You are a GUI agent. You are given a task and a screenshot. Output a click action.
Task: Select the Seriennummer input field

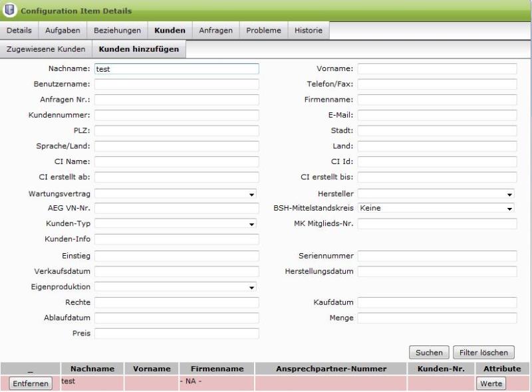tap(436, 256)
